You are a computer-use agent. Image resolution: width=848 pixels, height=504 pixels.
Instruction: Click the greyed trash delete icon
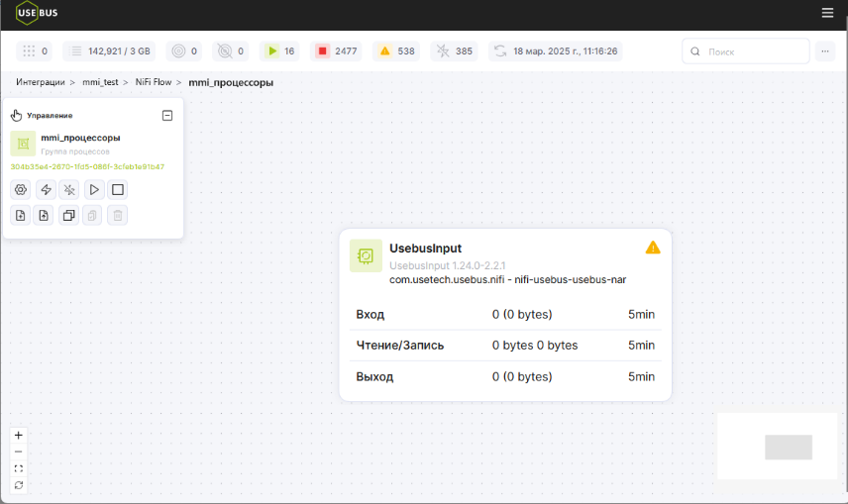coord(117,215)
